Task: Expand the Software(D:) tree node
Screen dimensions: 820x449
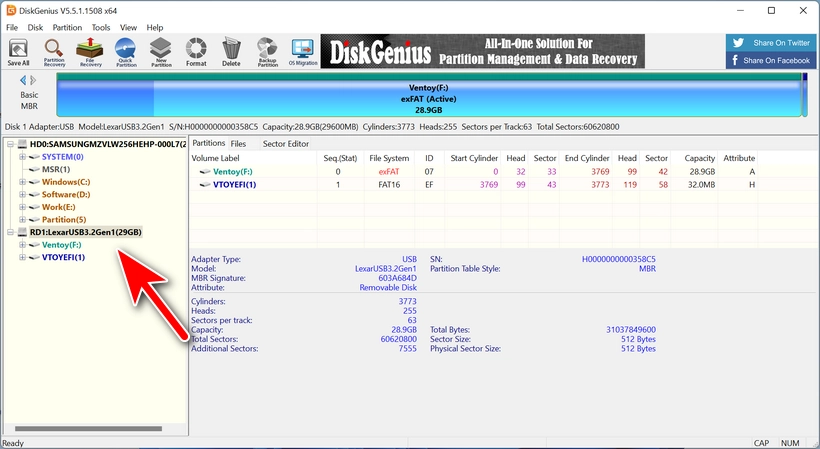Action: (22, 194)
